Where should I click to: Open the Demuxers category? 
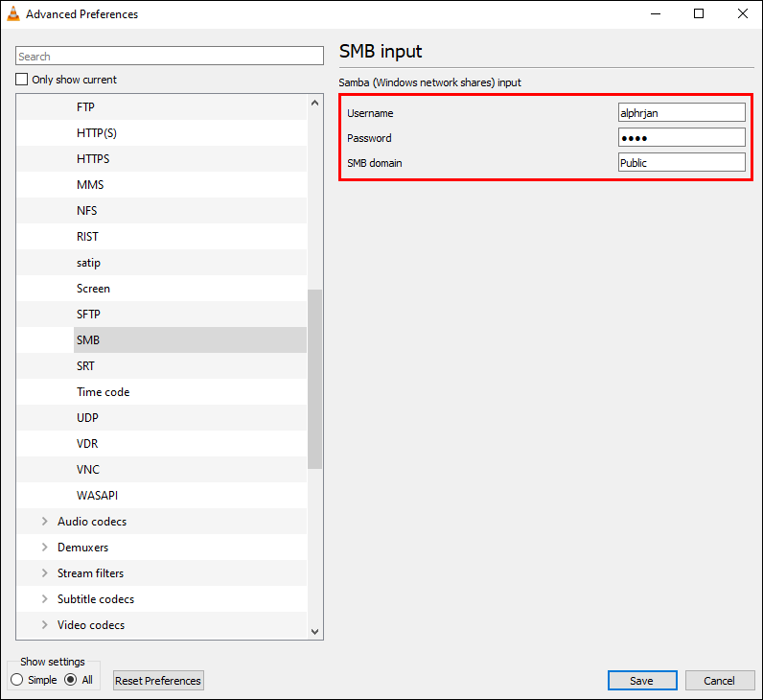(82, 548)
